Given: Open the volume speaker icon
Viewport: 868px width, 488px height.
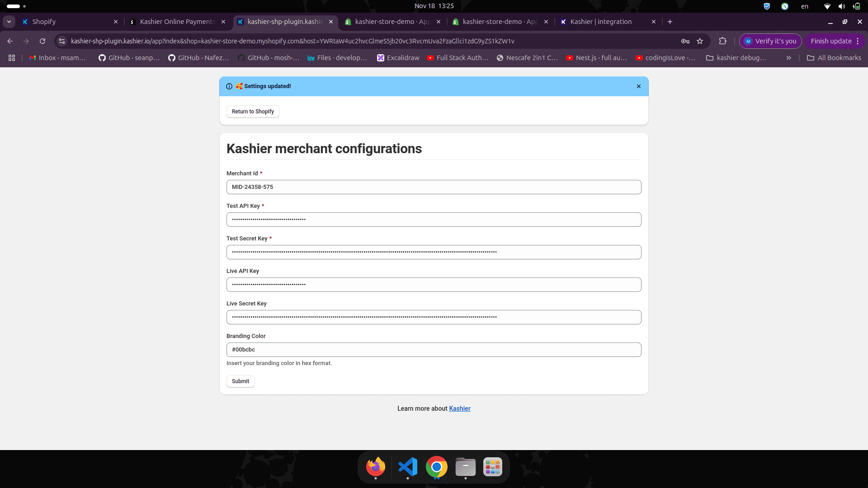Looking at the screenshot, I should pyautogui.click(x=841, y=6).
